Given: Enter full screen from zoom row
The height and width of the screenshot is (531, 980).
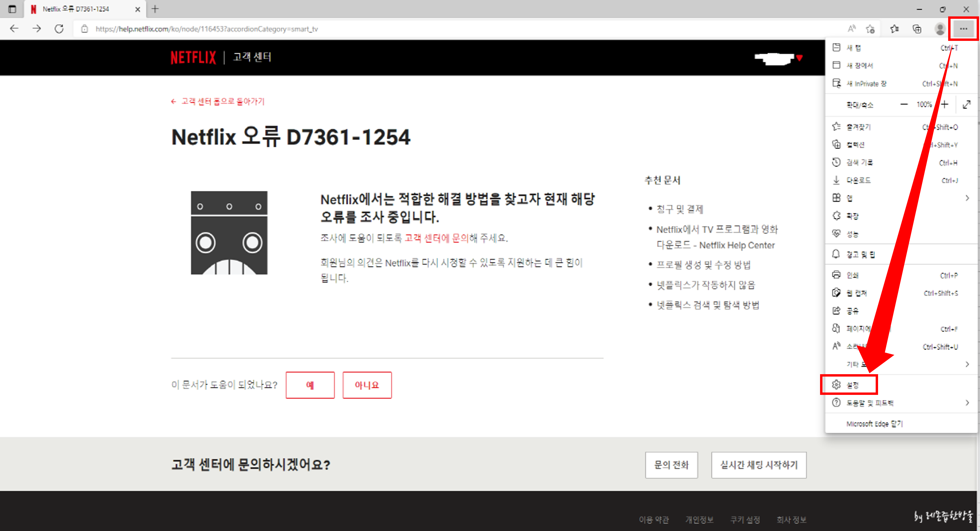Looking at the screenshot, I should tap(966, 104).
